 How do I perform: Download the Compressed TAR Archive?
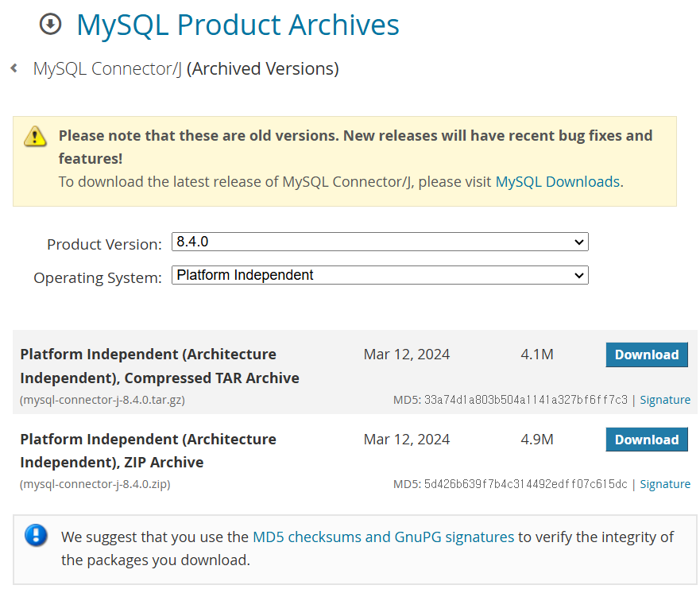coord(647,355)
